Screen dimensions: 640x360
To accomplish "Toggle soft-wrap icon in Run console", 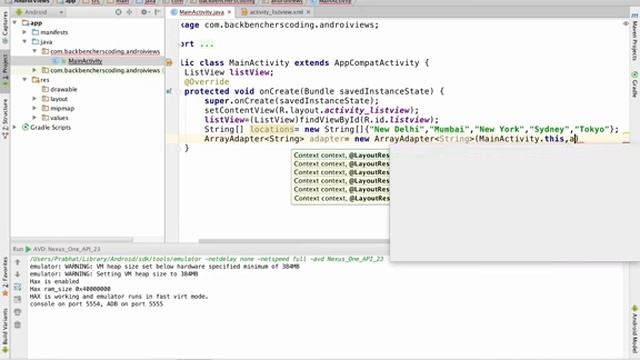I will [x=18, y=287].
